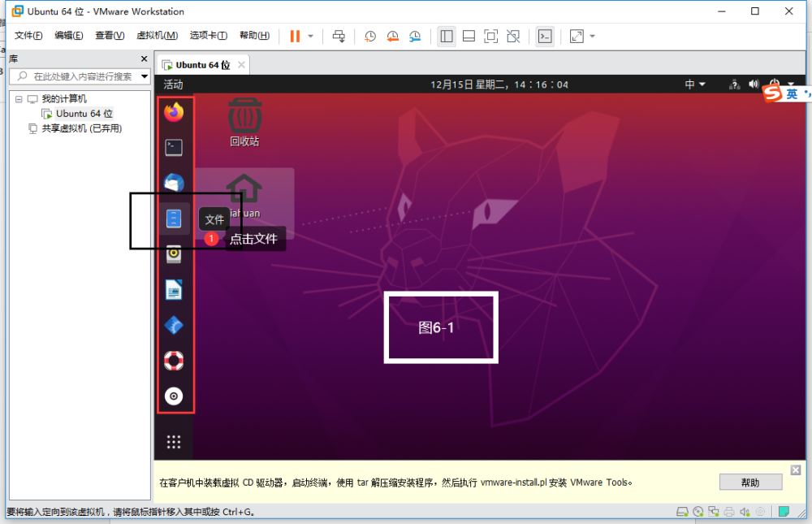Image resolution: width=812 pixels, height=524 pixels.
Task: Close the 库 library panel
Action: [x=144, y=58]
